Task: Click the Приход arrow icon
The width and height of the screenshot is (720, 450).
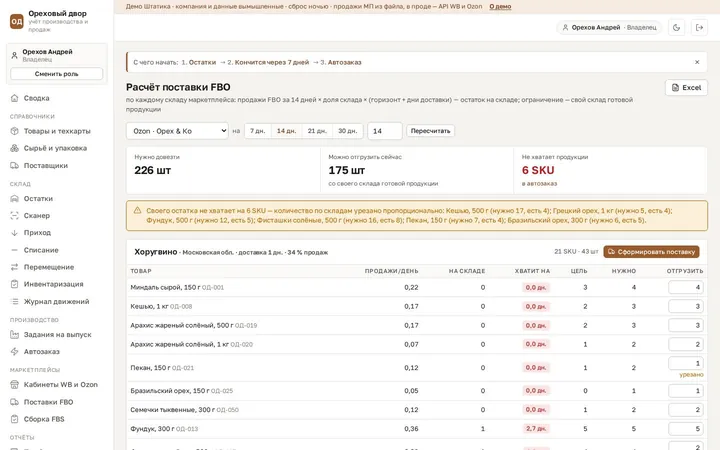Action: [x=14, y=233]
